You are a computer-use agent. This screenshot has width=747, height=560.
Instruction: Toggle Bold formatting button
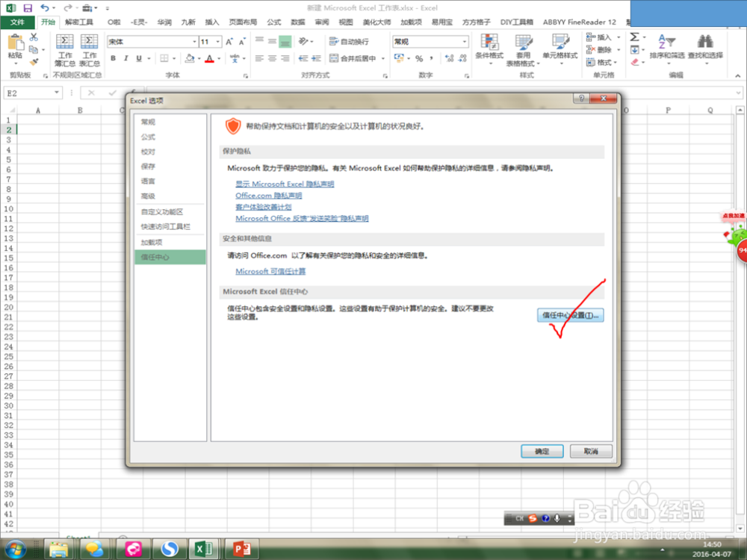[x=113, y=58]
